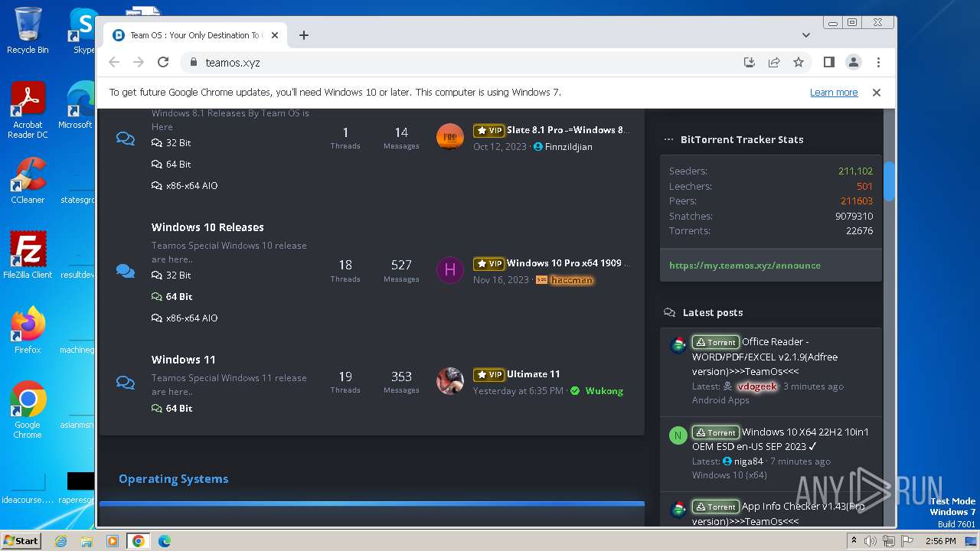The height and width of the screenshot is (551, 980).
Task: Open File Explorer from taskbar
Action: click(87, 541)
